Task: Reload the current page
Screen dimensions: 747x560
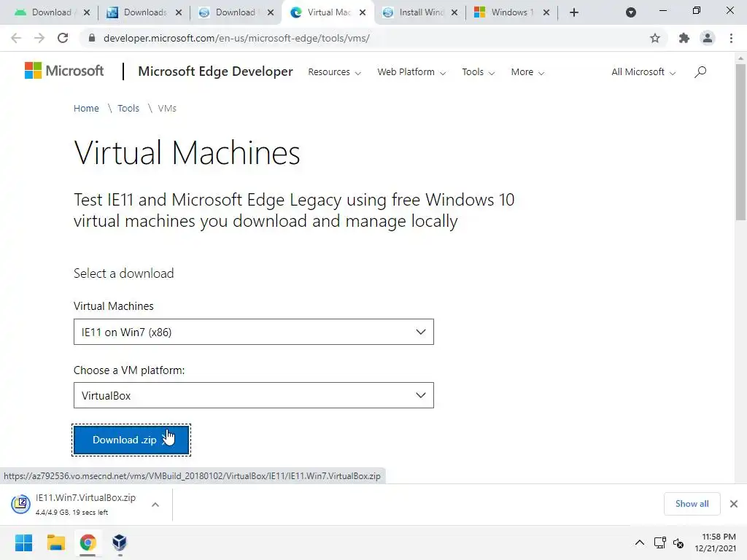Action: click(63, 38)
